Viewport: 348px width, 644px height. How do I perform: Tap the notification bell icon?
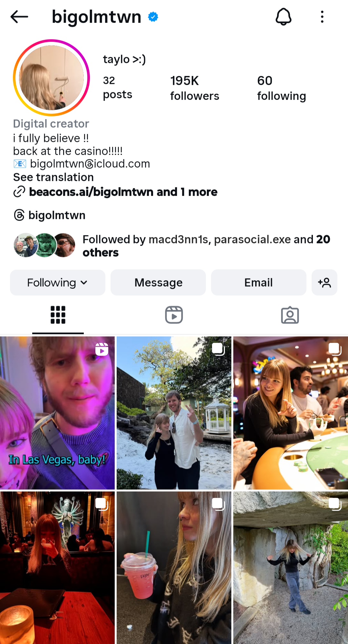(x=284, y=17)
